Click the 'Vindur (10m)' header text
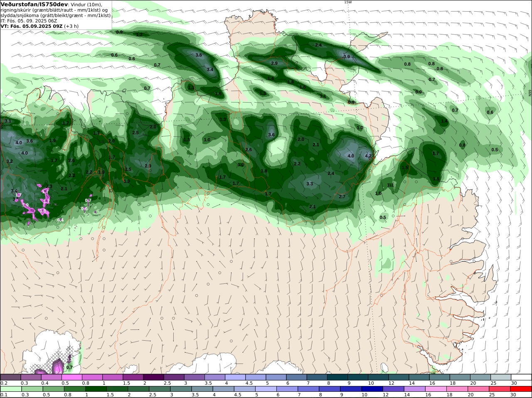Viewport: 532px width, 398px height. coord(86,5)
